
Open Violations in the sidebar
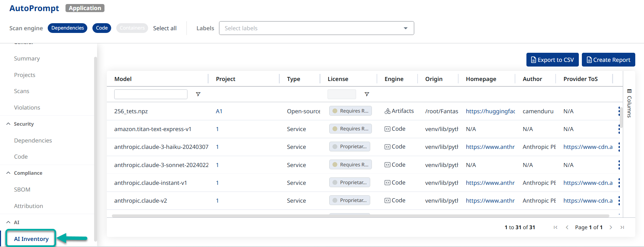coord(27,108)
